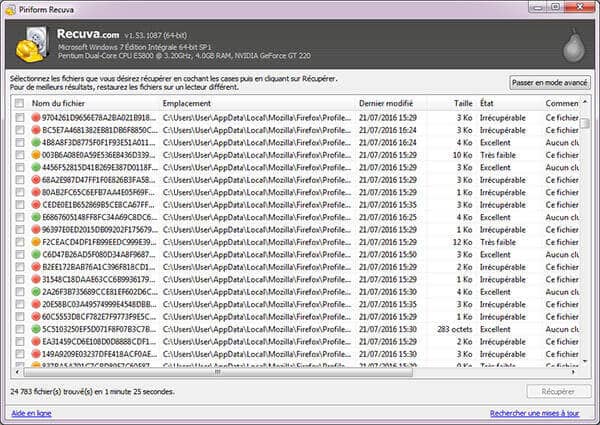Click orange status dot of file 003B6A08E0A59E53
The image size is (600, 425).
[36, 155]
